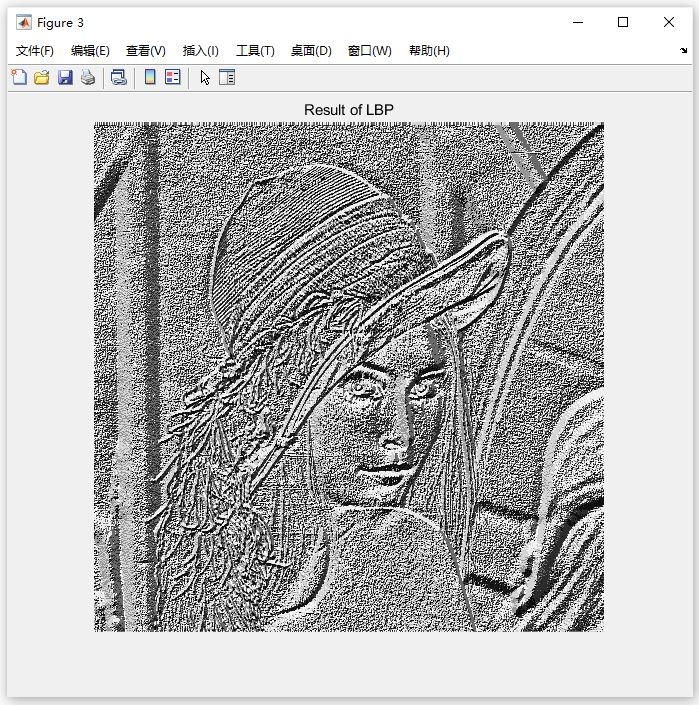Open the 编辑(E) menu
This screenshot has height=705, width=699.
[x=90, y=51]
